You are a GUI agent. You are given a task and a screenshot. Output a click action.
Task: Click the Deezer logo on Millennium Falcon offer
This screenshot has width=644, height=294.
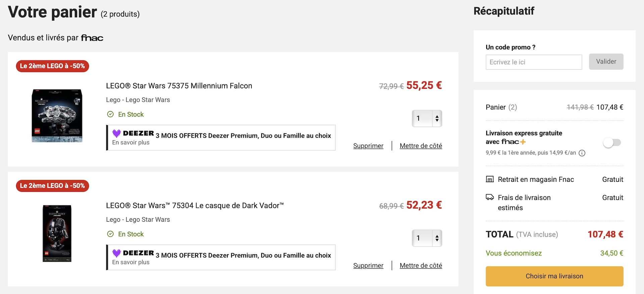pos(133,133)
